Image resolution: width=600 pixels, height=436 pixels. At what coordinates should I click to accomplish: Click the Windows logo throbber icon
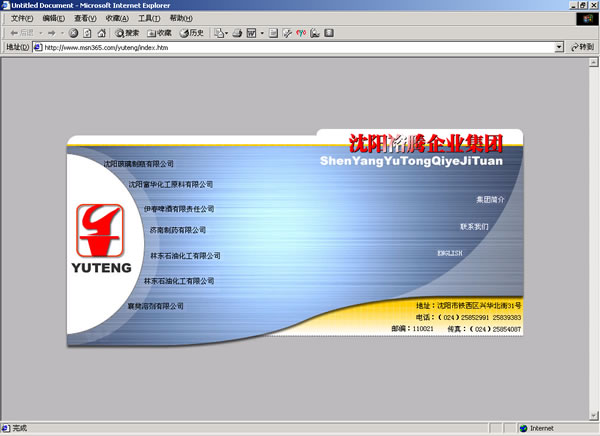[x=587, y=19]
